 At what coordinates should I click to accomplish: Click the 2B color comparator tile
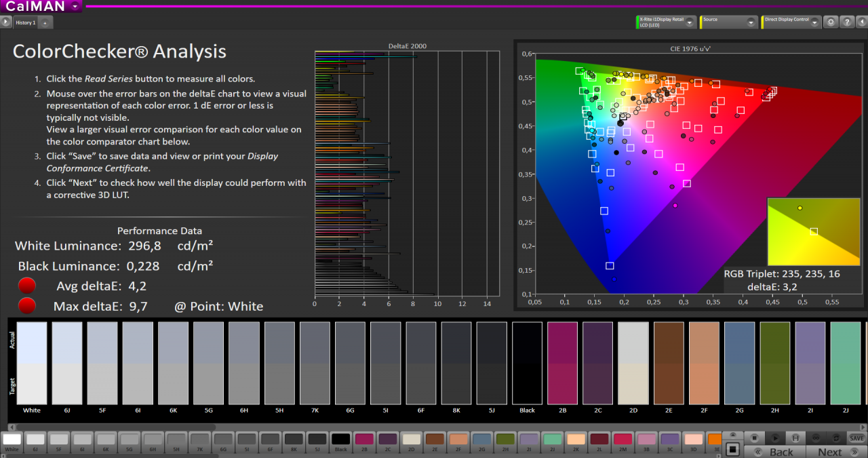pos(562,363)
